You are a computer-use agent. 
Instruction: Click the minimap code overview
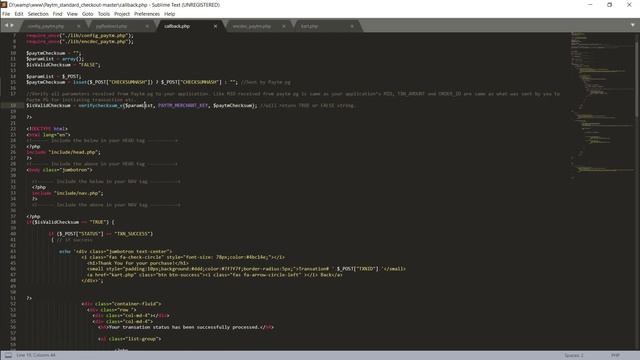[x=602, y=106]
